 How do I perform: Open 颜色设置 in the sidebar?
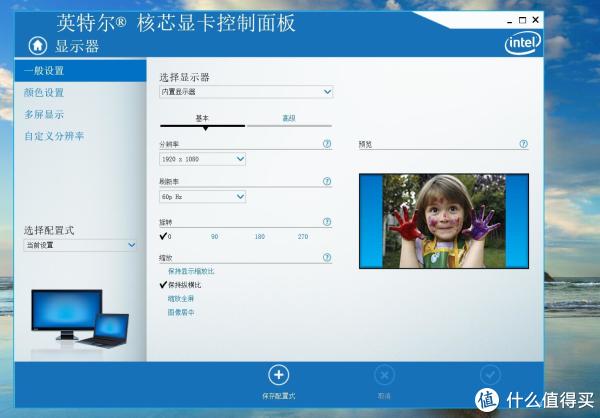click(x=44, y=92)
